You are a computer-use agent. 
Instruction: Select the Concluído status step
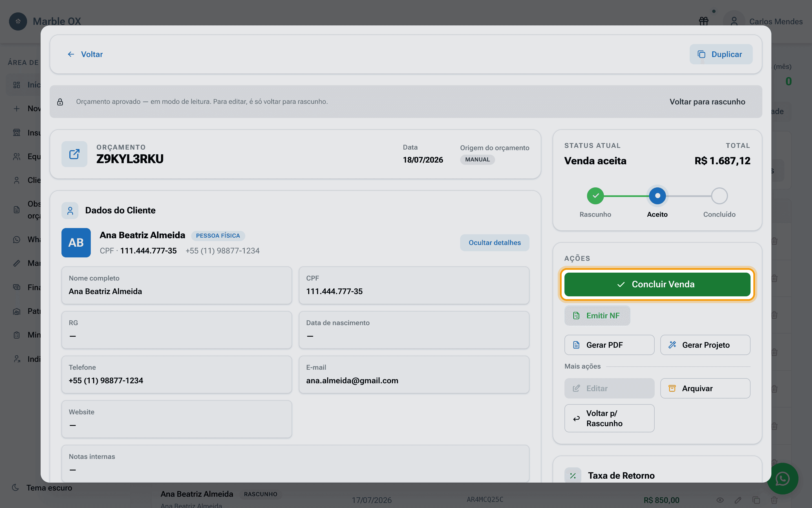click(x=720, y=196)
